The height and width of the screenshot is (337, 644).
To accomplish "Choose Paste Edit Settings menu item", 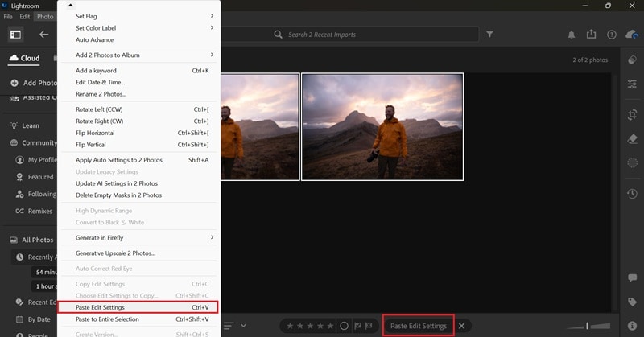I will click(x=138, y=307).
